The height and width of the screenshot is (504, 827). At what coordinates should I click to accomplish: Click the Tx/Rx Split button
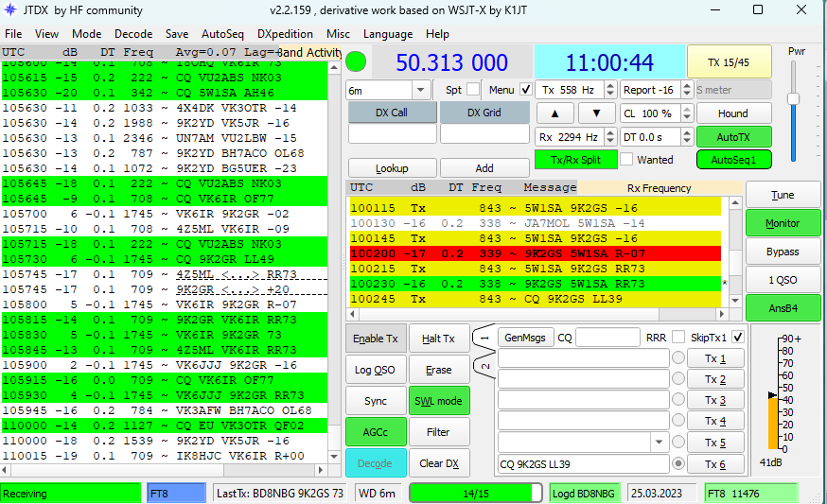576,159
